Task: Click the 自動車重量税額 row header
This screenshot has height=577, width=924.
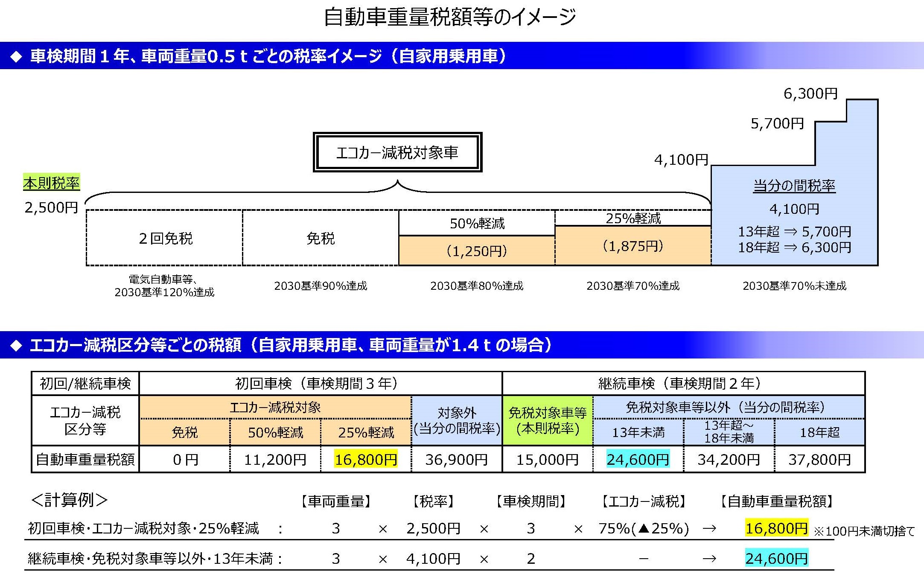Action: coord(85,459)
